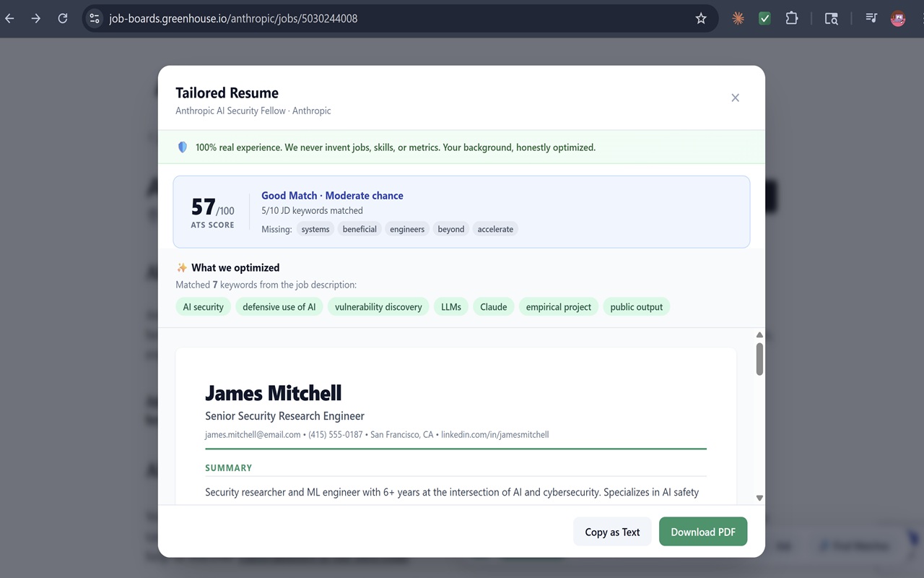The height and width of the screenshot is (578, 924).
Task: Open the browser profile avatar
Action: (898, 19)
